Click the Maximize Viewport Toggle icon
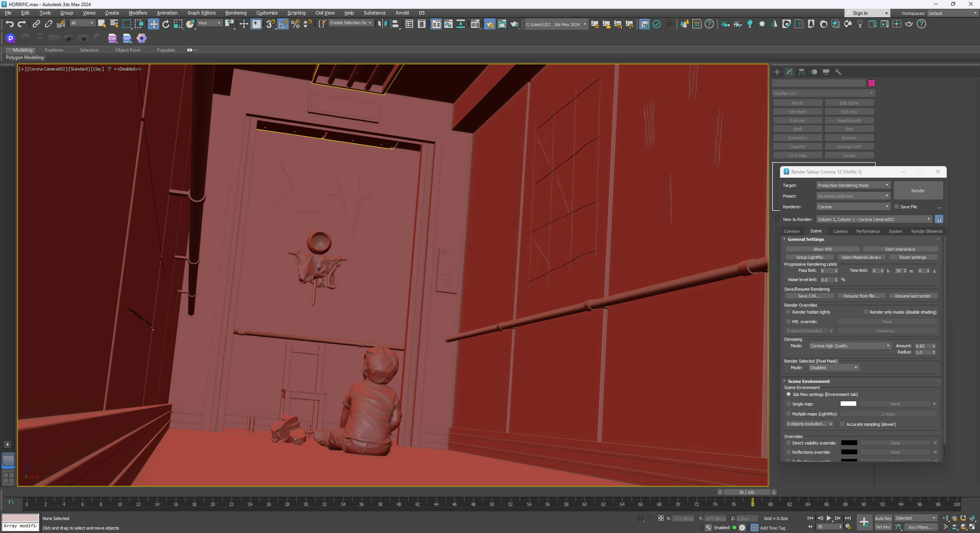This screenshot has width=980, height=533. pos(972,527)
